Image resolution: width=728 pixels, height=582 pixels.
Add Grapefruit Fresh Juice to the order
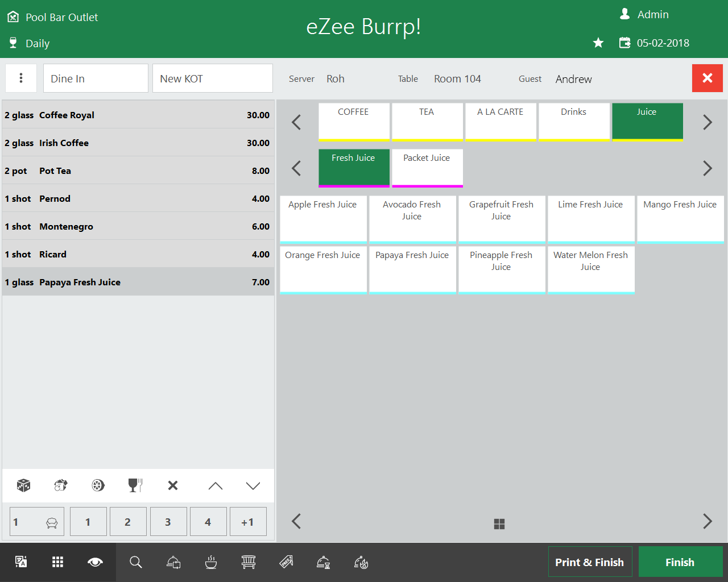click(x=502, y=219)
